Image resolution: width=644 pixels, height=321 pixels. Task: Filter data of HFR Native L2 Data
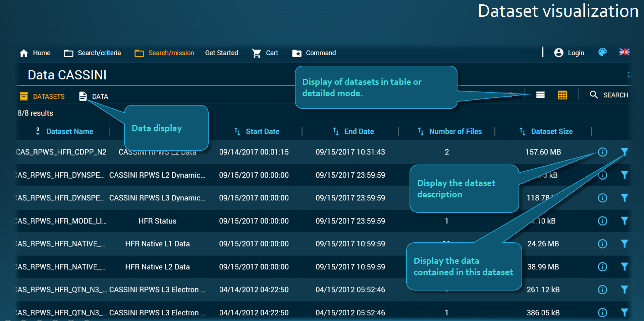[624, 267]
